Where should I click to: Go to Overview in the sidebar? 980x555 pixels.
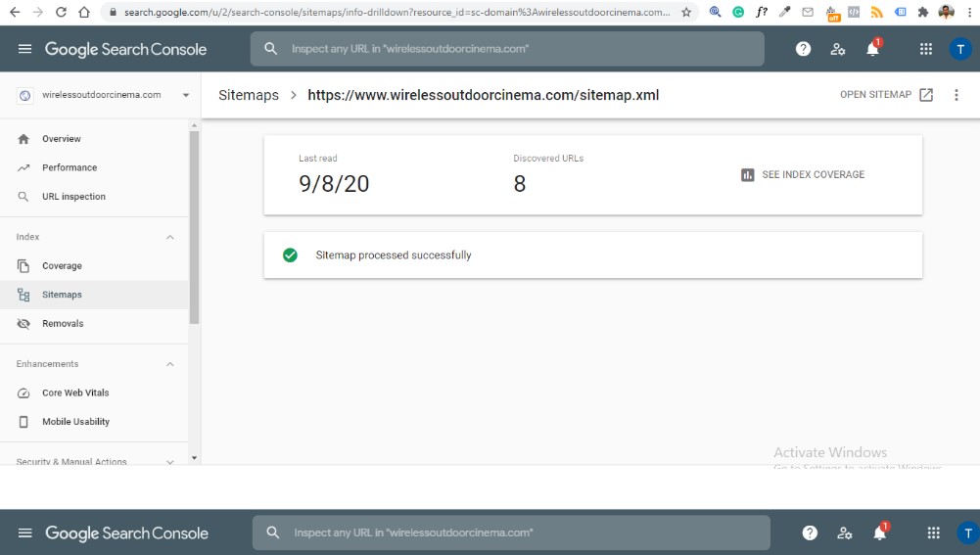tap(61, 139)
